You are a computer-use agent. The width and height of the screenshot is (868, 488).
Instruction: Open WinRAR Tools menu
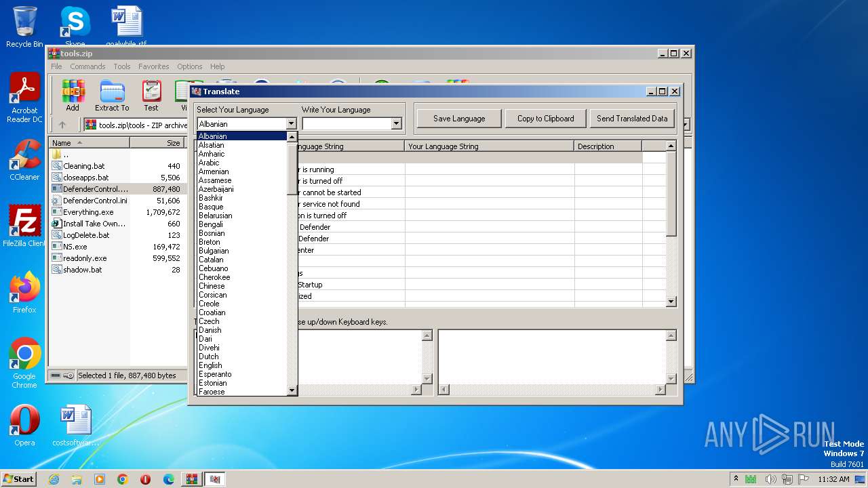coord(122,66)
